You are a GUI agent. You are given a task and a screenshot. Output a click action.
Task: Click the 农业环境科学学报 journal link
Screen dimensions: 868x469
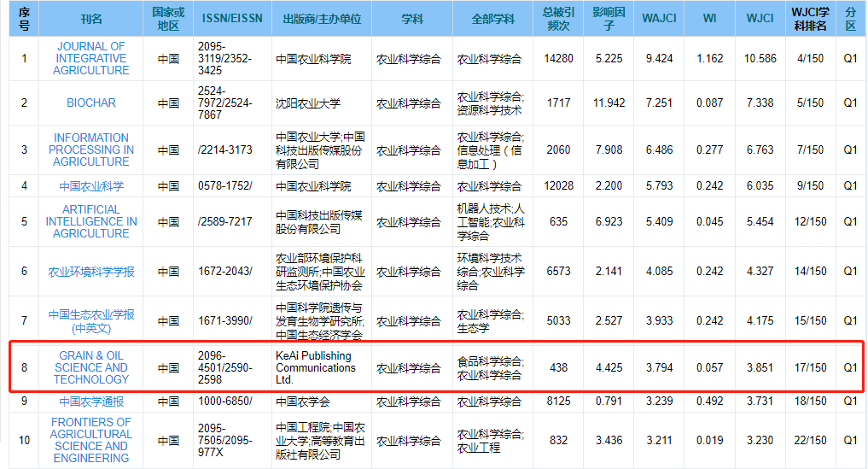pyautogui.click(x=90, y=272)
